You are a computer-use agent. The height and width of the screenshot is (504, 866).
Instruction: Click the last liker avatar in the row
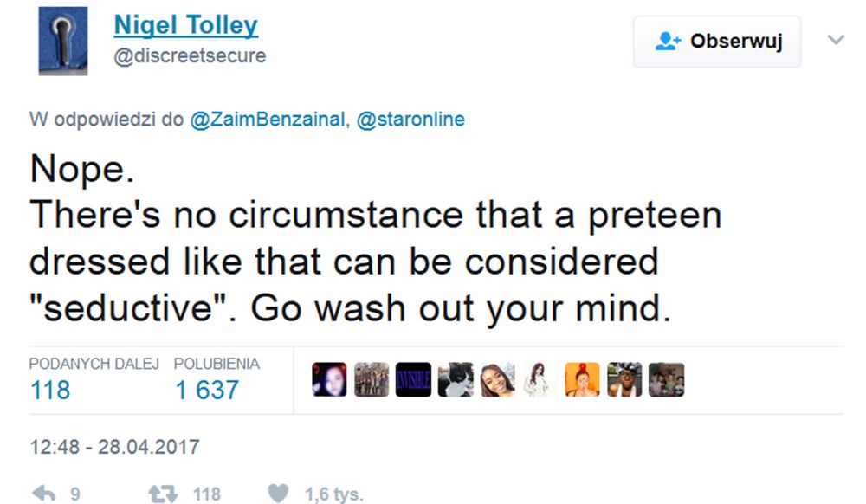(667, 380)
